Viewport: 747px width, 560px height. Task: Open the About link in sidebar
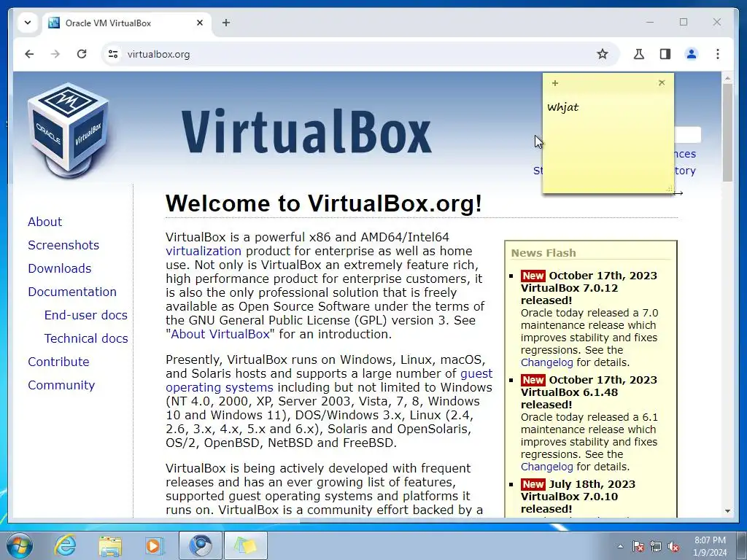coord(44,222)
